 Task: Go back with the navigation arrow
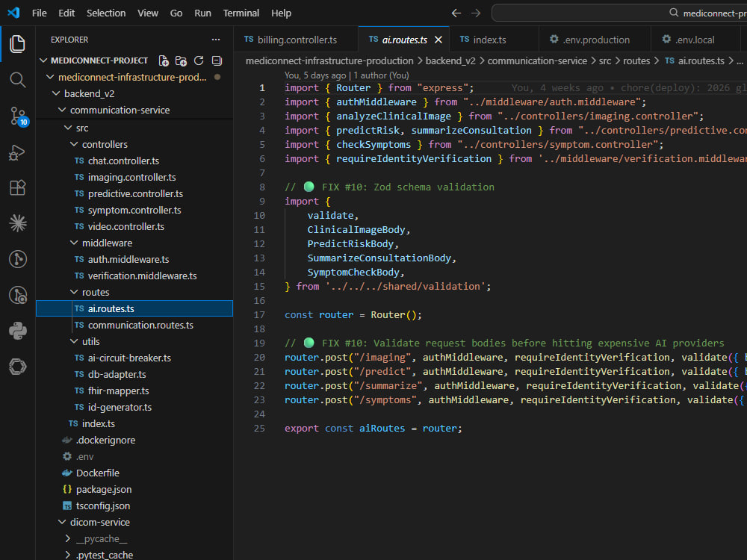[x=456, y=13]
